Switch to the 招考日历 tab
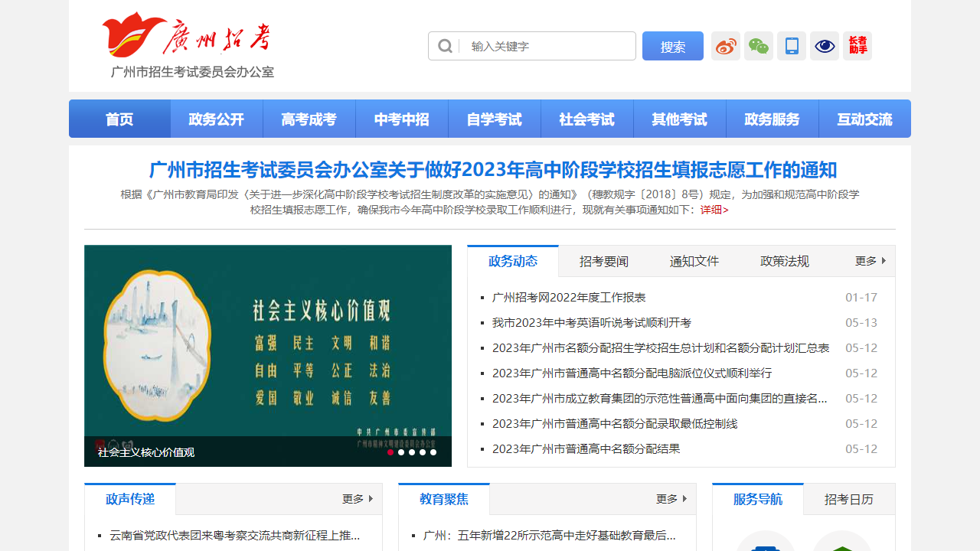980x551 pixels. [x=849, y=499]
